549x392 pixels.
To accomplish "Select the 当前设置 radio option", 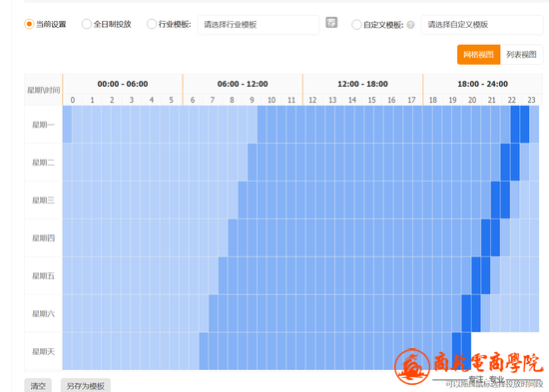I will [29, 24].
